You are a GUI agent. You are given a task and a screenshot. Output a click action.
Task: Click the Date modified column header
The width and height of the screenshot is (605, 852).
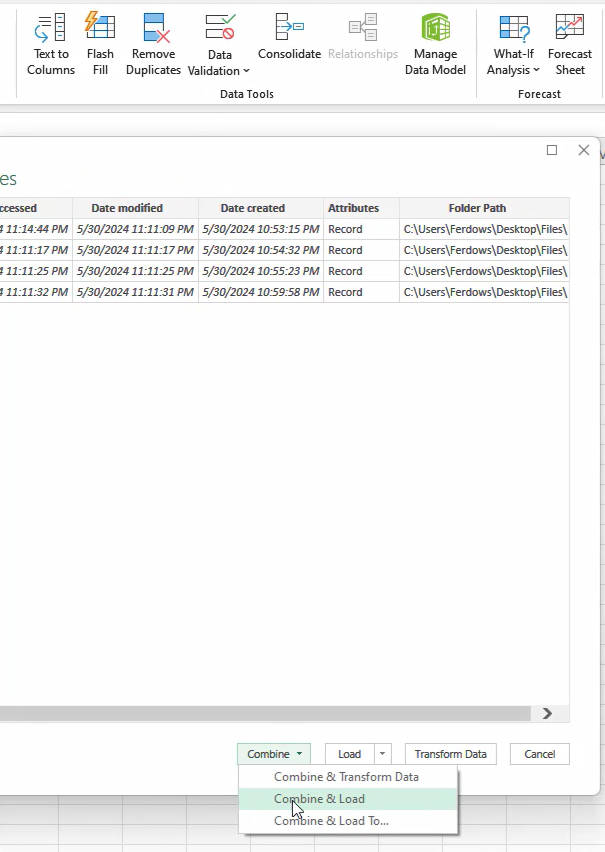coord(127,208)
